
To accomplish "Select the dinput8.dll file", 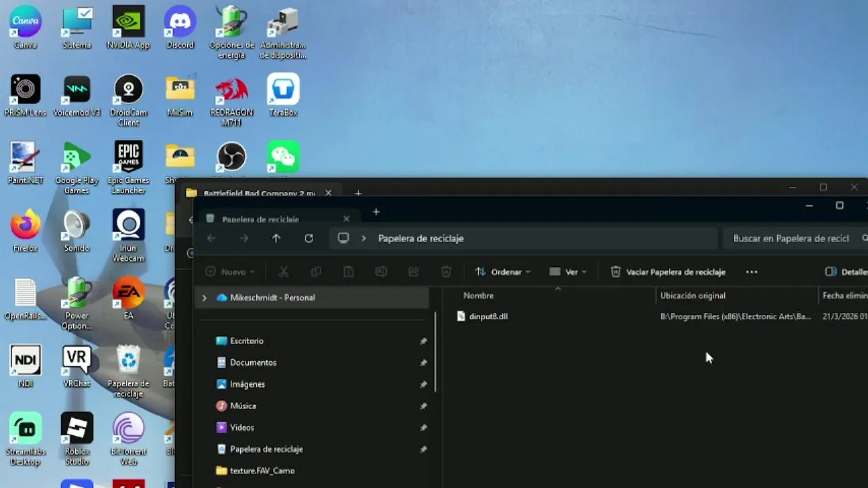I will point(488,317).
